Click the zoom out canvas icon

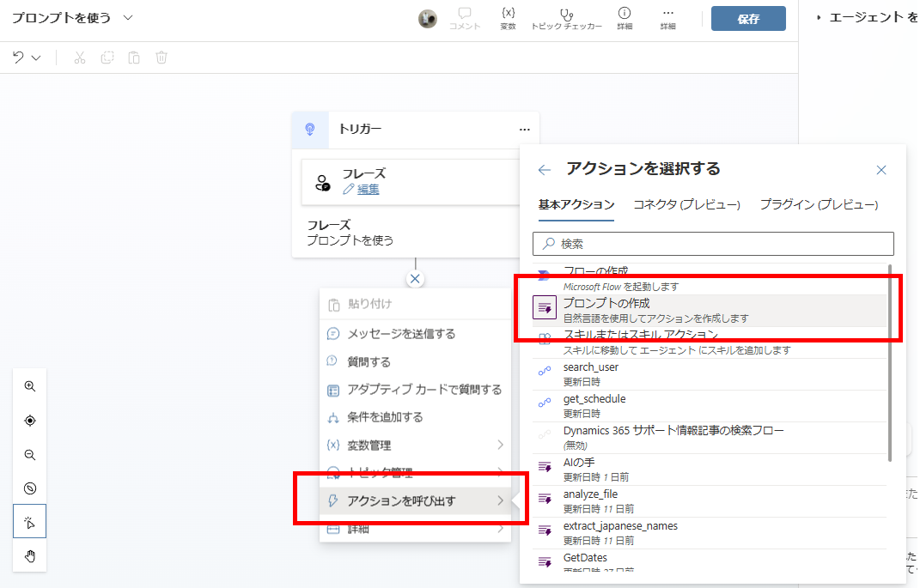30,455
